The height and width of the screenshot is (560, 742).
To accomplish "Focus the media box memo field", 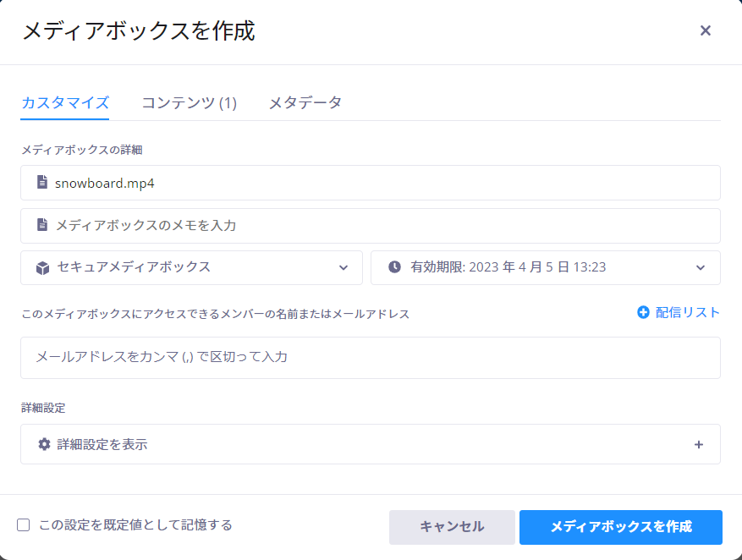I will [371, 226].
